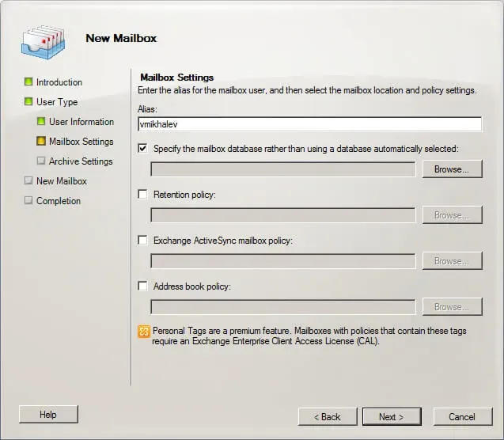Click the green User Type step indicator

pos(28,101)
